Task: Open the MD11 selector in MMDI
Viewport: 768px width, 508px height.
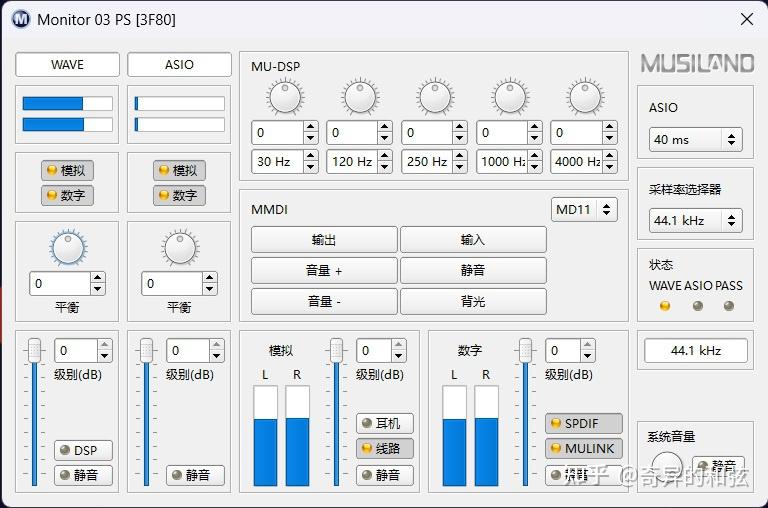Action: tap(584, 210)
